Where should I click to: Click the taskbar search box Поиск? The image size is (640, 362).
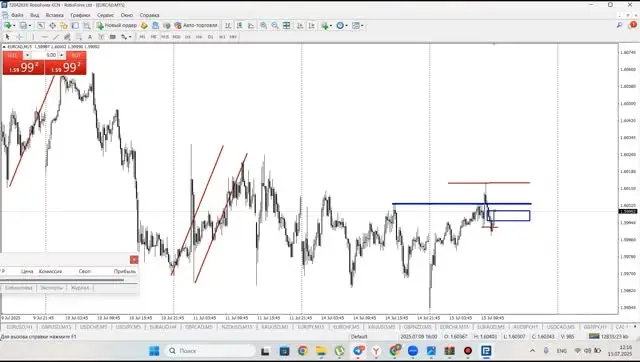pos(210,351)
